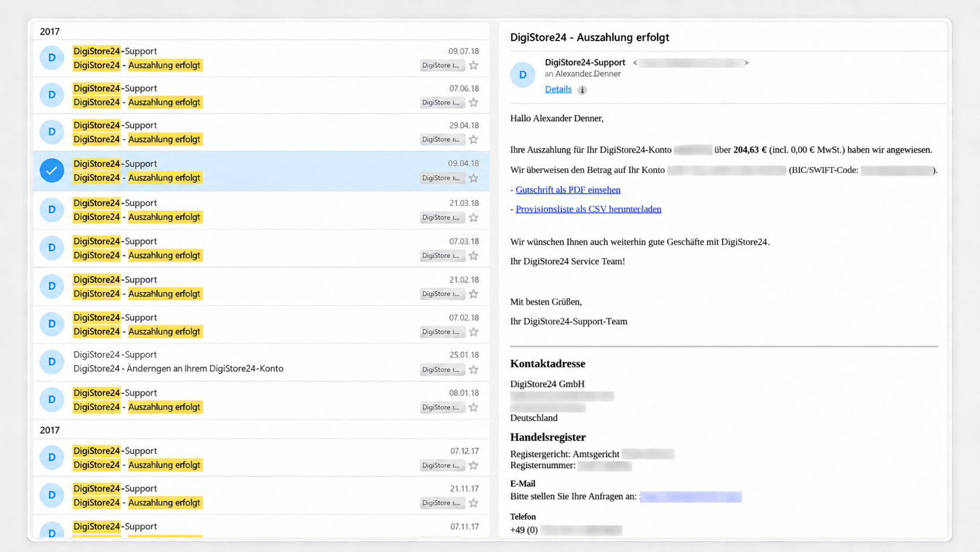Click the DigiStore label tag on the 09.07.18 email
This screenshot has height=552, width=980.
[442, 65]
